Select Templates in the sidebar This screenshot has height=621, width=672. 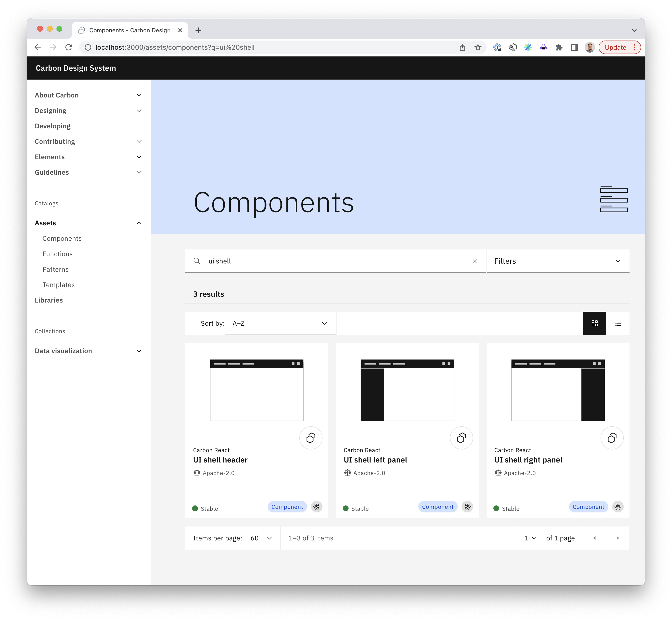[58, 285]
